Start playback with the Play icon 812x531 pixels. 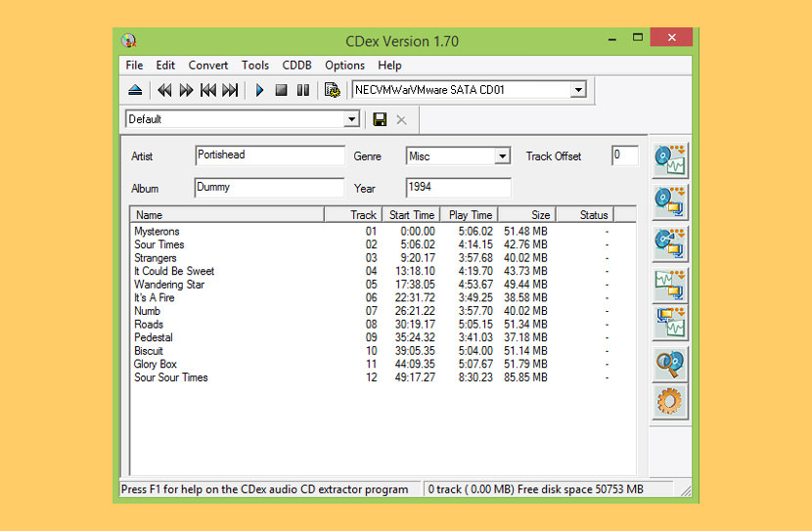click(x=259, y=90)
